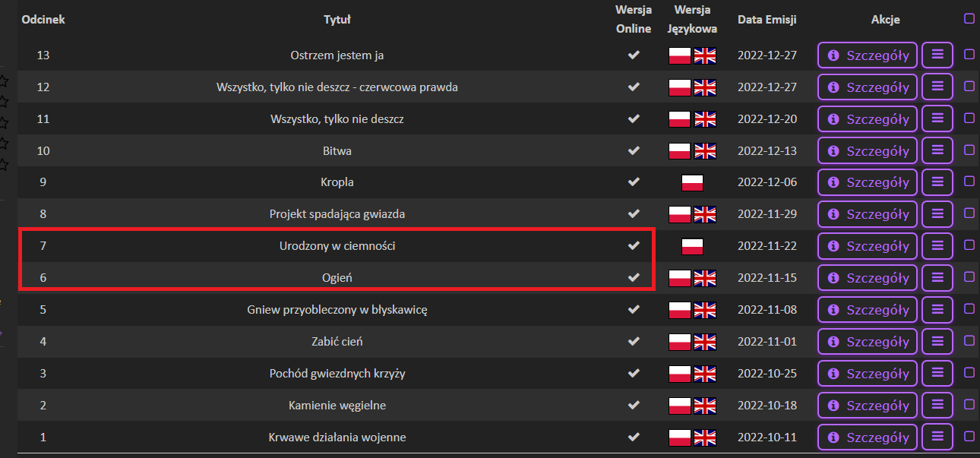Expand actions menu for Pochód gwiezdnych krzyży
980x458 pixels.
point(937,374)
